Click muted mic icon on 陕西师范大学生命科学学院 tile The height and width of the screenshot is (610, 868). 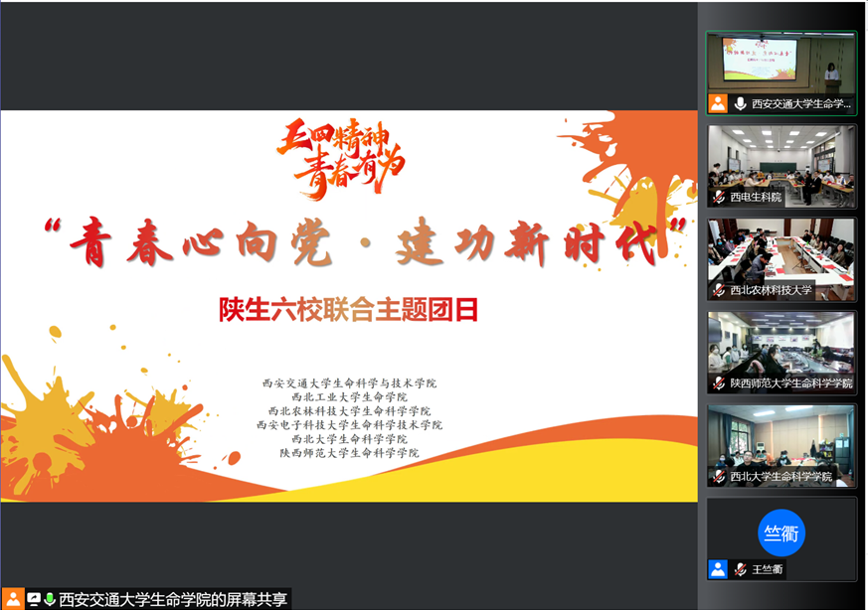[x=718, y=383]
